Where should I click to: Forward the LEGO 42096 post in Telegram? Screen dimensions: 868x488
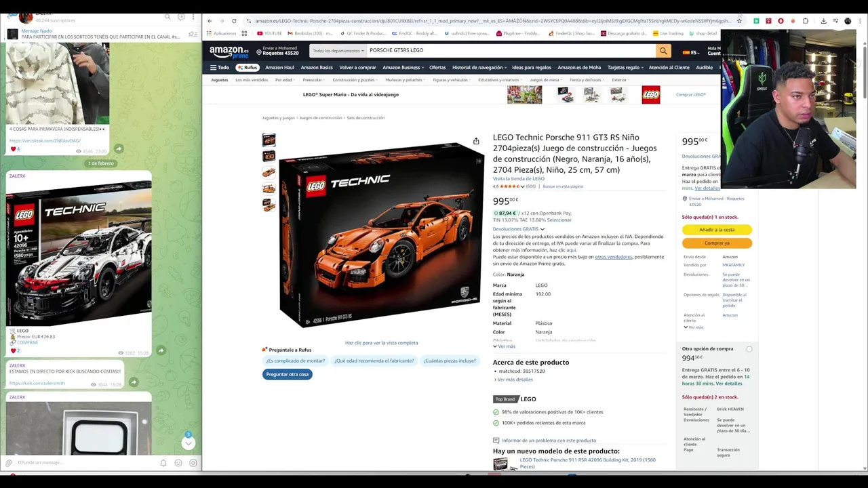161,350
